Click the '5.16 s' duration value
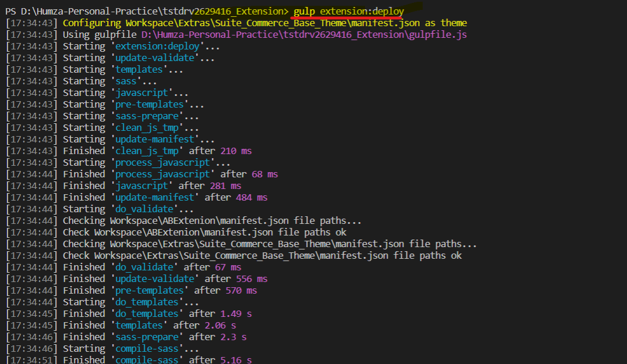Screen dimensions: 627x364 point(236,359)
